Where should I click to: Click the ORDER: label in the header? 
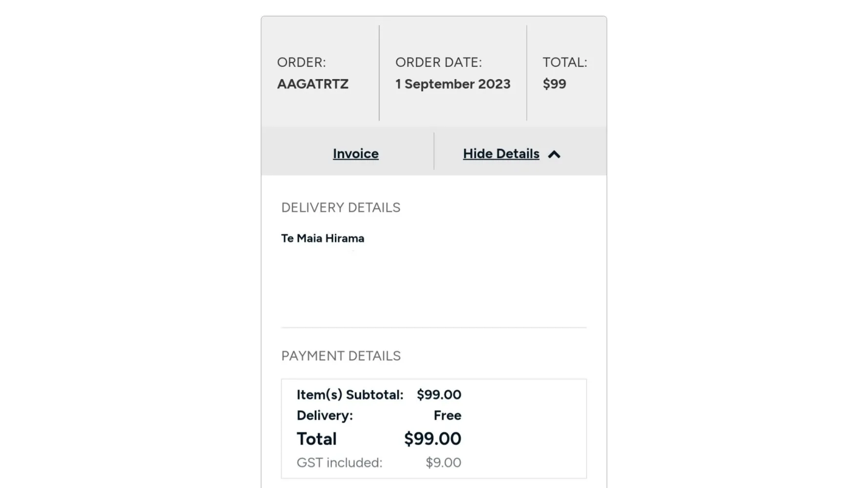tap(301, 62)
